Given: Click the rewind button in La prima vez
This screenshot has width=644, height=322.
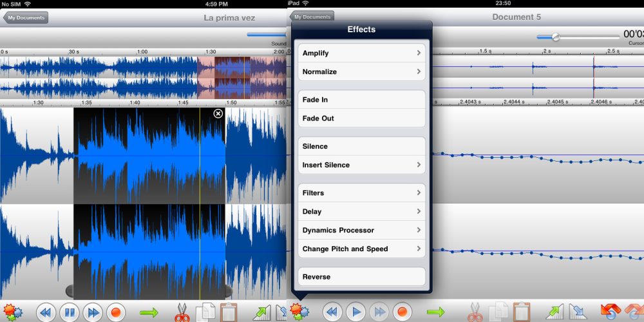Looking at the screenshot, I should coord(45,313).
